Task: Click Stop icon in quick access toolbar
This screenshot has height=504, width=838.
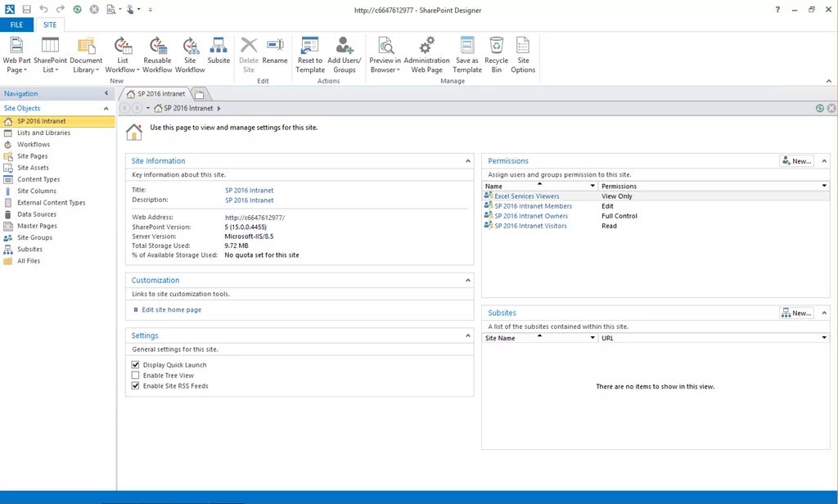Action: 94,10
